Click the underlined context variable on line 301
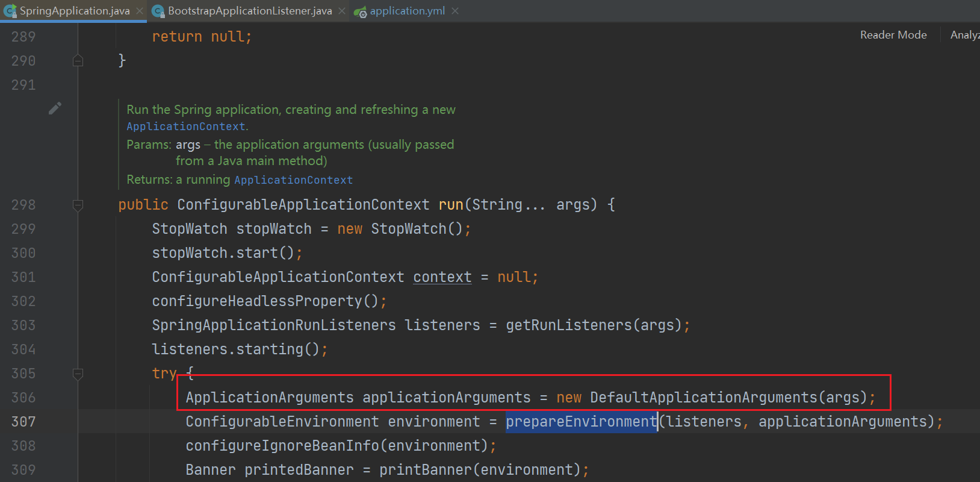 [442, 277]
